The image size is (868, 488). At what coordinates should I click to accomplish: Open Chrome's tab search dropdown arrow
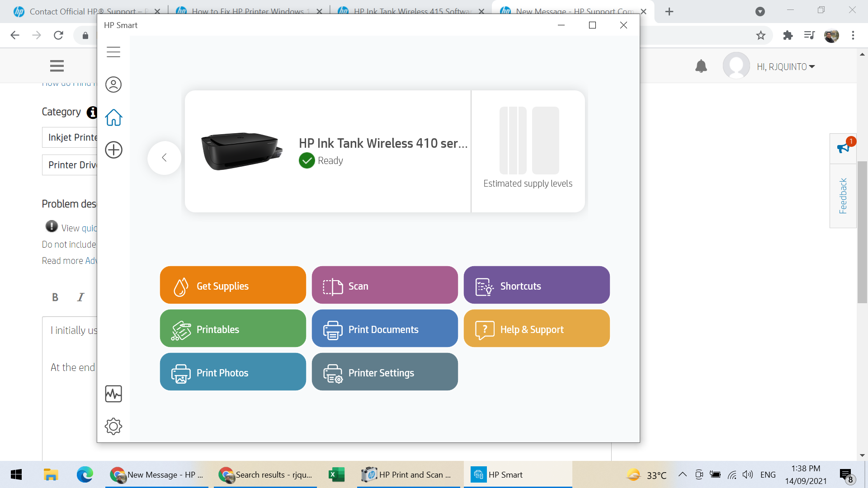(x=760, y=11)
